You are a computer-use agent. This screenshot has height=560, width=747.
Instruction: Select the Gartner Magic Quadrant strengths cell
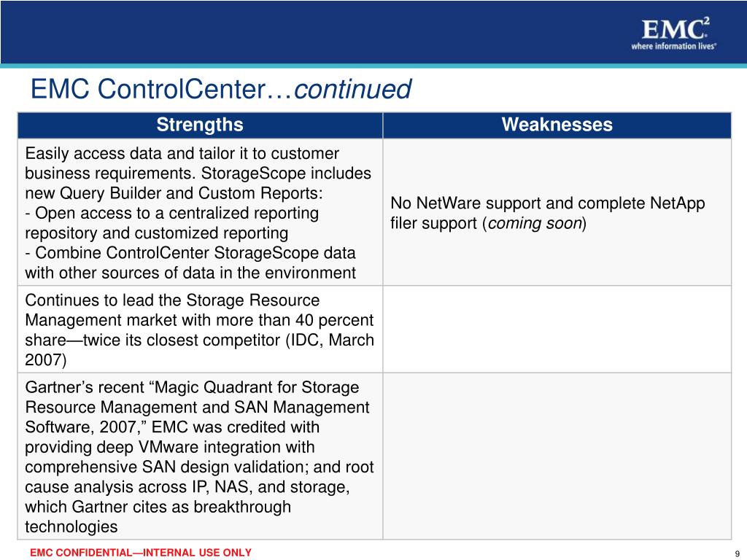pos(200,456)
